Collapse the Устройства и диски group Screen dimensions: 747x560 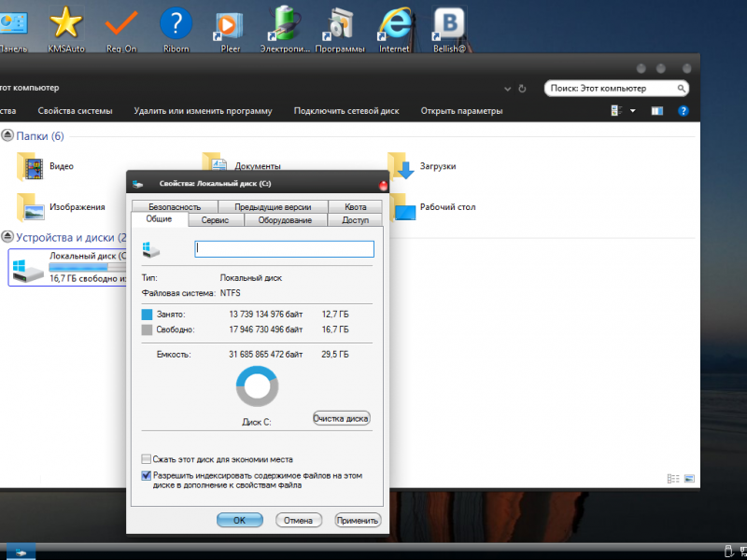point(7,237)
